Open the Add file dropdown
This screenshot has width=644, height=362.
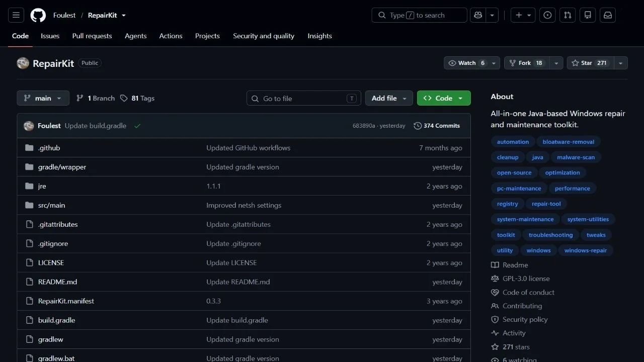click(389, 98)
